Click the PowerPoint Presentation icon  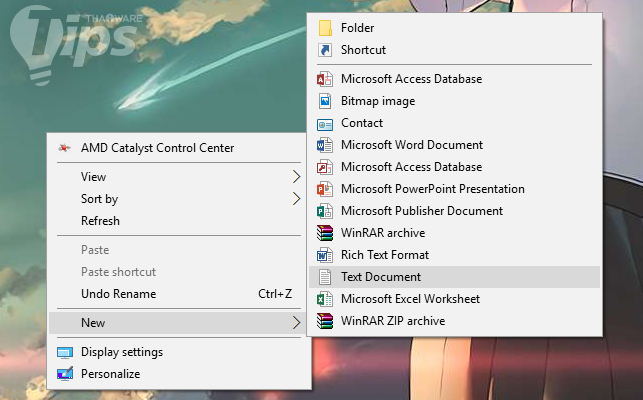pos(324,189)
